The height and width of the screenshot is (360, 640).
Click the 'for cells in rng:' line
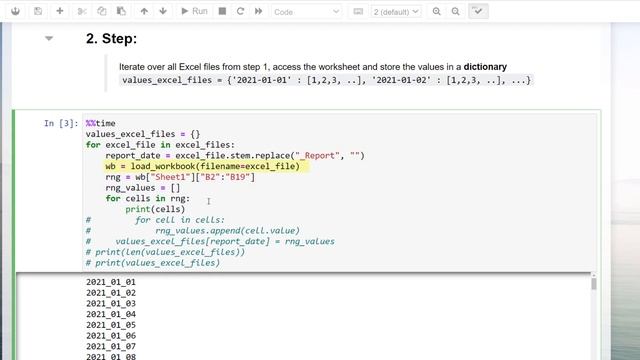[147, 198]
